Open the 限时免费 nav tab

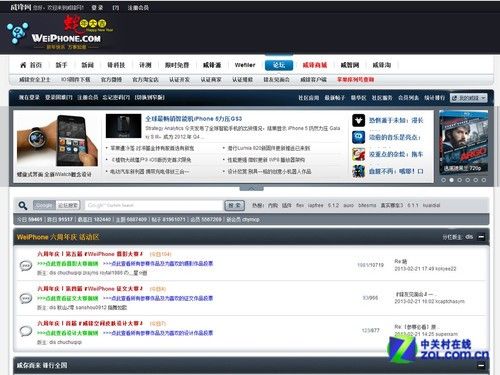pos(177,65)
